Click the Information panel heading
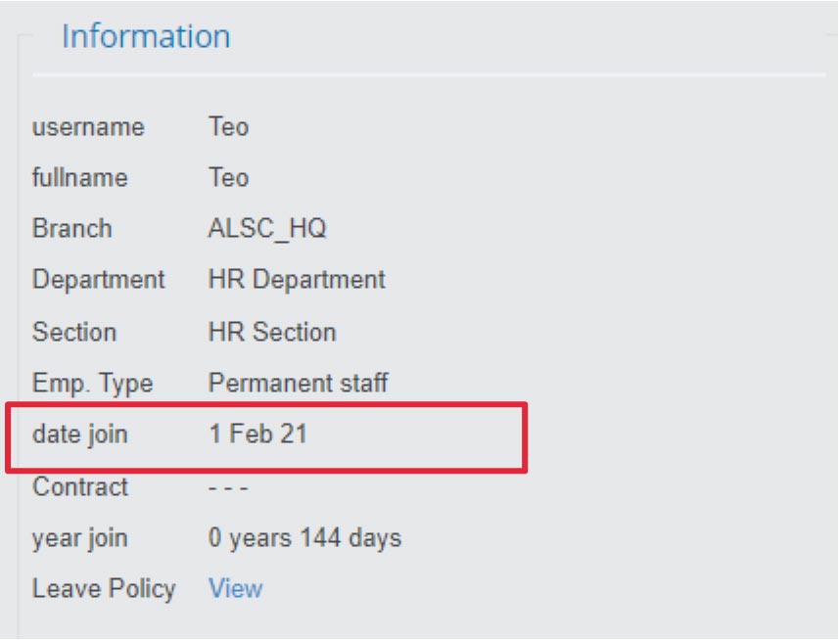 [146, 36]
